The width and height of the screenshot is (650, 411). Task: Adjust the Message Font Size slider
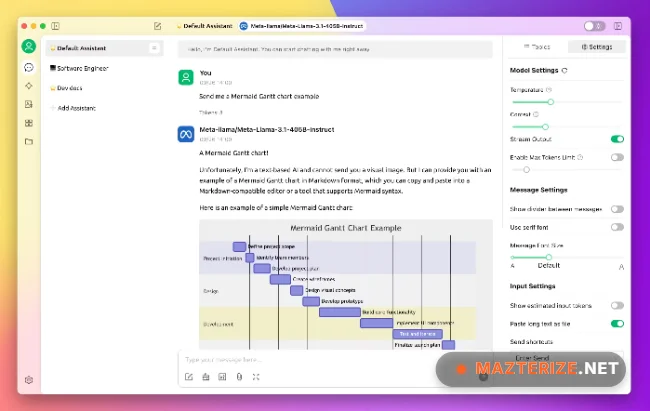tap(549, 257)
